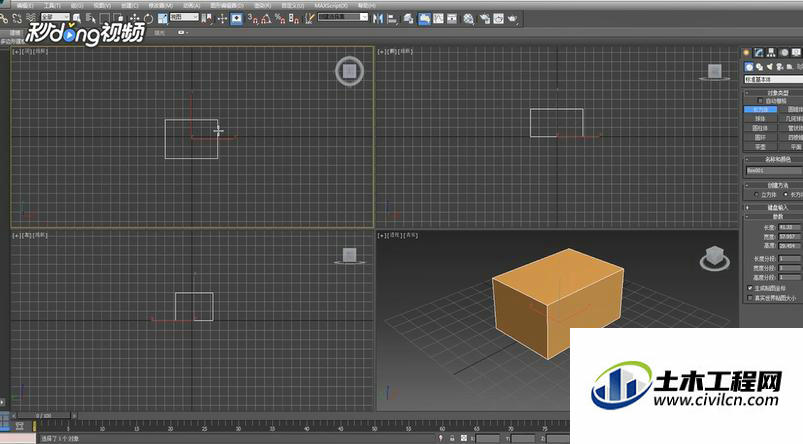Switch to the Create command panel tab
803x444 pixels.
coord(747,52)
